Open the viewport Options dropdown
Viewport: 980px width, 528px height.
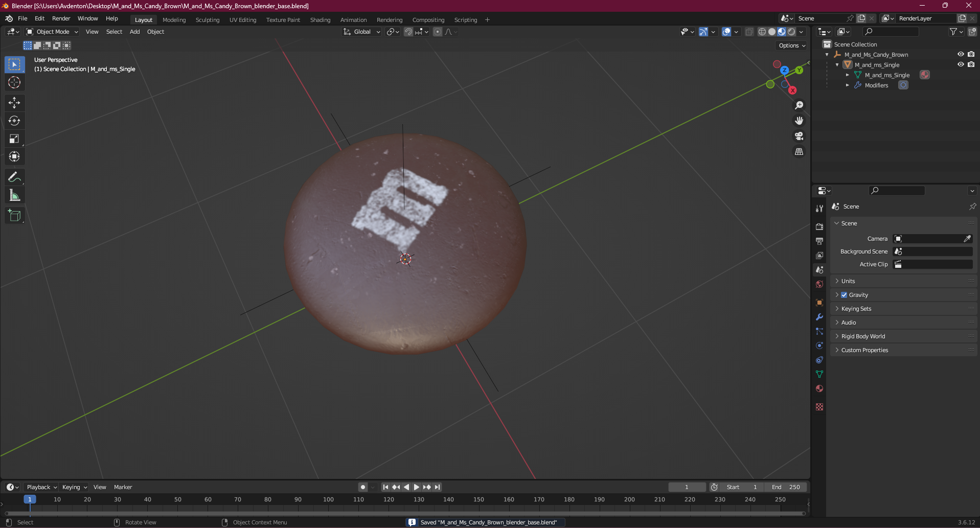click(792, 45)
